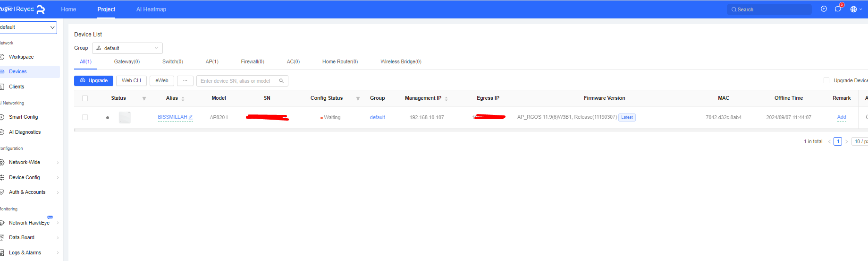
Task: Sort by Management IP column arrows
Action: click(x=446, y=98)
